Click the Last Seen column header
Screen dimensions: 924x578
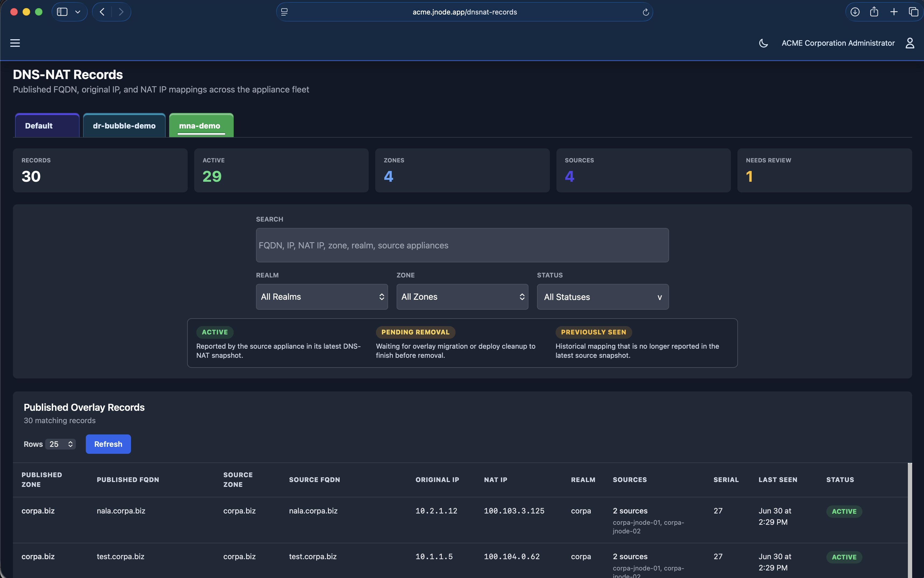click(778, 479)
